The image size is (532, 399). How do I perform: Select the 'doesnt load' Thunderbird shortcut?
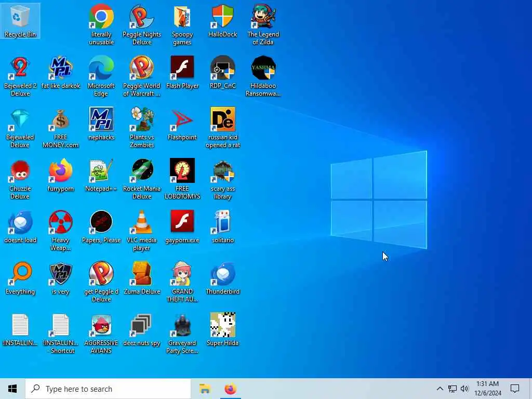coord(20,227)
